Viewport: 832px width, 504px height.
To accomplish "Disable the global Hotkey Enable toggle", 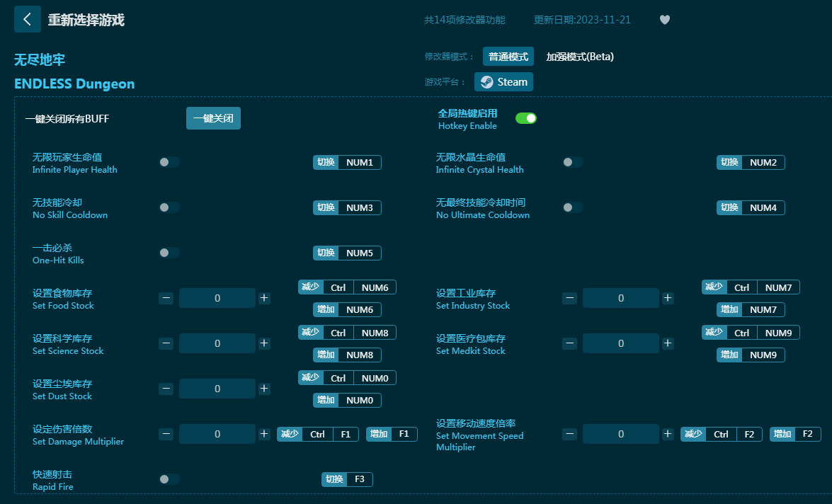I will 525,118.
